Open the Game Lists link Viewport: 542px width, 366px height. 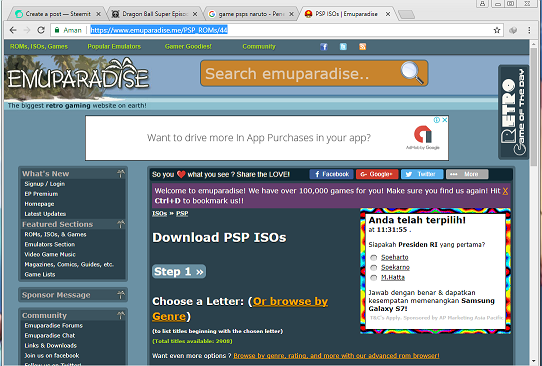40,274
